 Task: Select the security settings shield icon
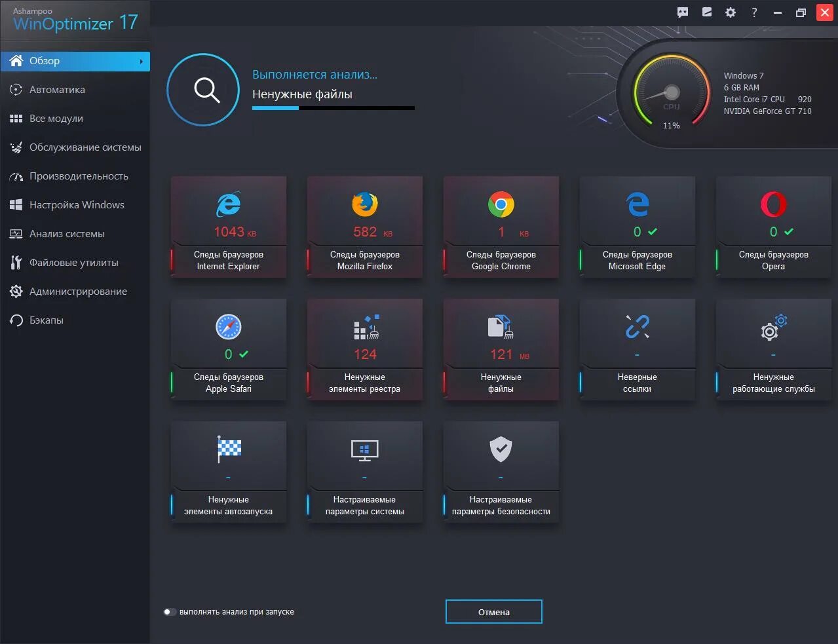point(501,449)
